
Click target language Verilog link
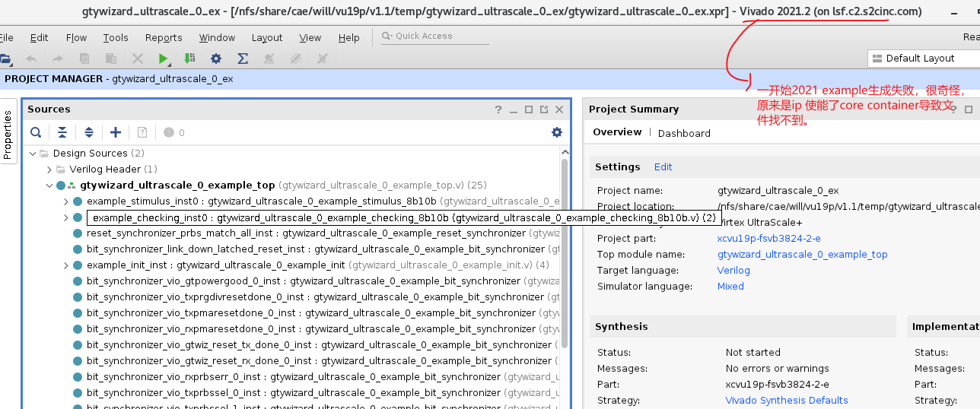[x=733, y=271]
